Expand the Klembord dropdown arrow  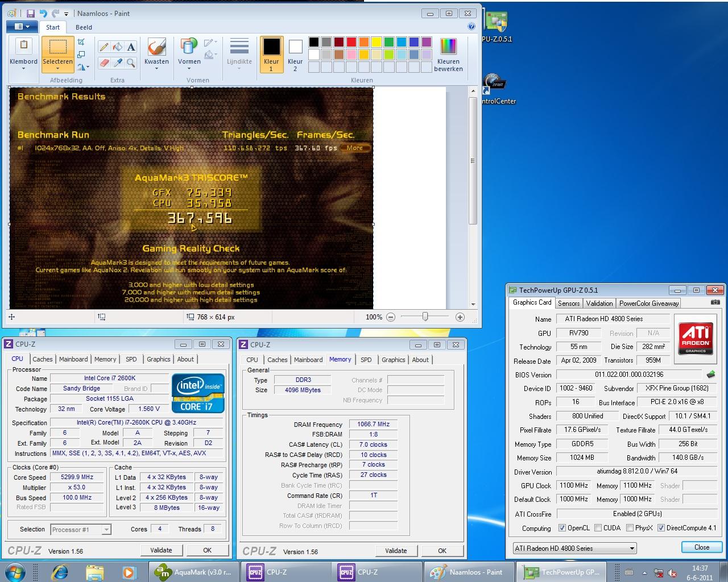pos(23,69)
